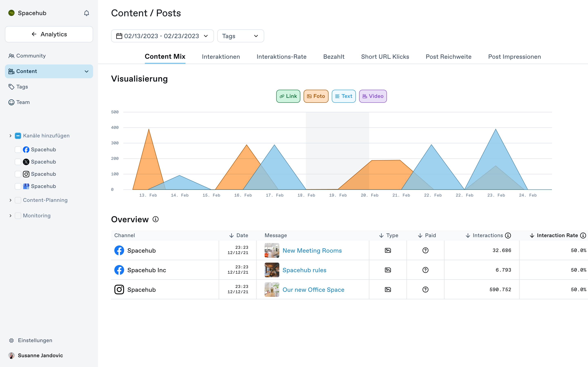The height and width of the screenshot is (367, 588).
Task: Toggle the Content-Planning checkbox
Action: tap(18, 200)
